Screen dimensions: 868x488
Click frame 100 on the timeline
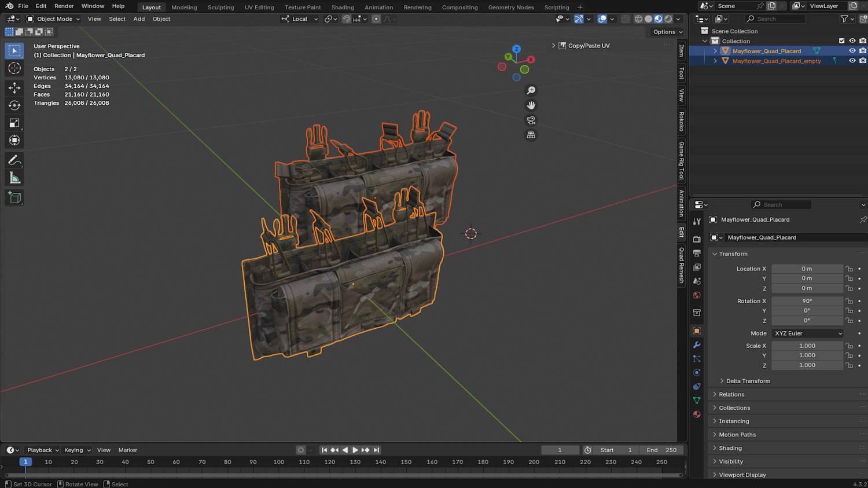coord(278,463)
